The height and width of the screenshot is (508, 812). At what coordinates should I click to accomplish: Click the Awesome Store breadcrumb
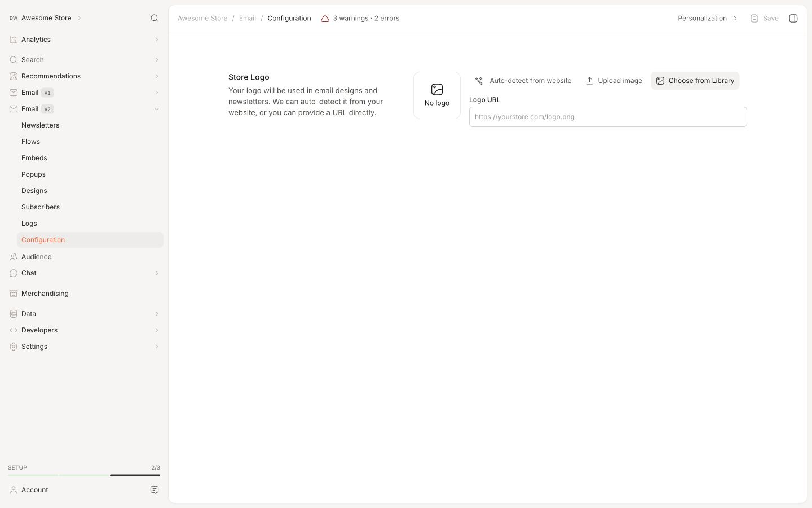(x=202, y=18)
